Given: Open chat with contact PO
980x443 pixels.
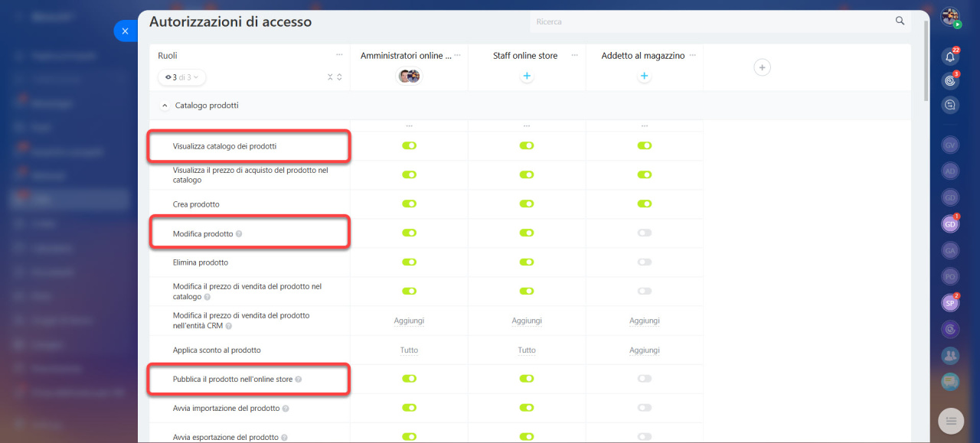Looking at the screenshot, I should (x=950, y=276).
